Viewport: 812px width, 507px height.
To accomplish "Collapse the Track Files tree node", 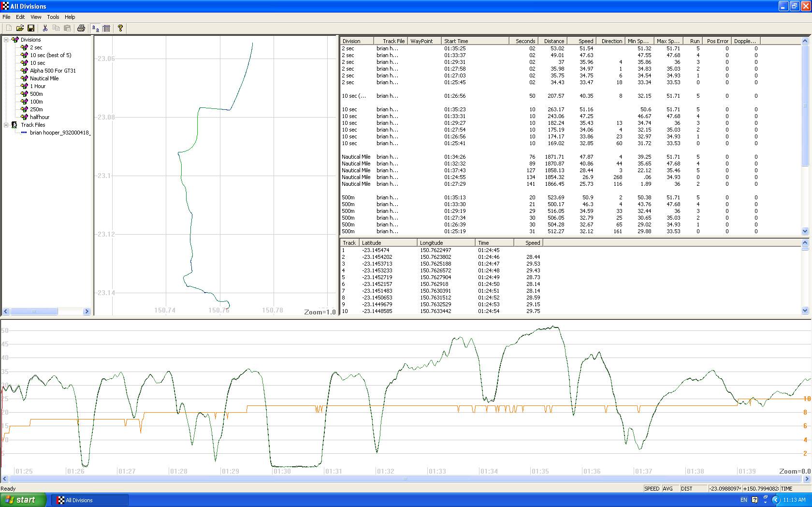I will (x=6, y=125).
